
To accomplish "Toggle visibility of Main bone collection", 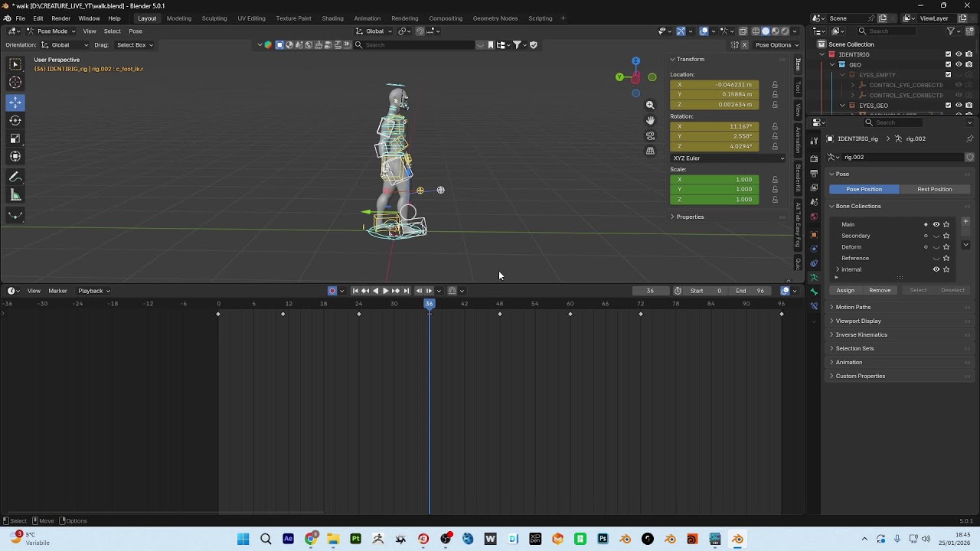I will coord(936,224).
